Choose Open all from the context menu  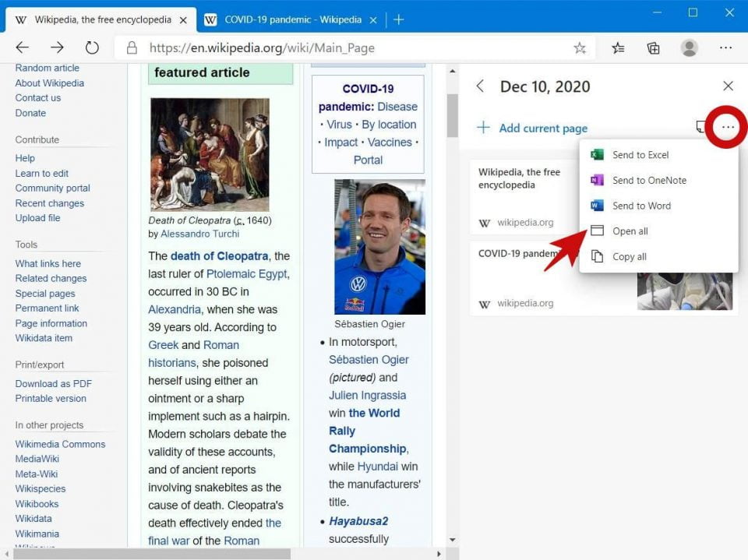tap(628, 231)
